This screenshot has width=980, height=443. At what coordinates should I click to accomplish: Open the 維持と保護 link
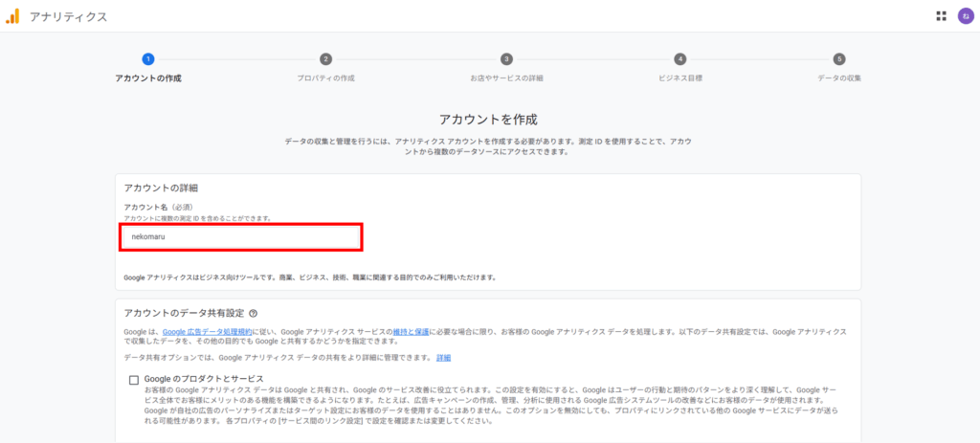(x=411, y=332)
